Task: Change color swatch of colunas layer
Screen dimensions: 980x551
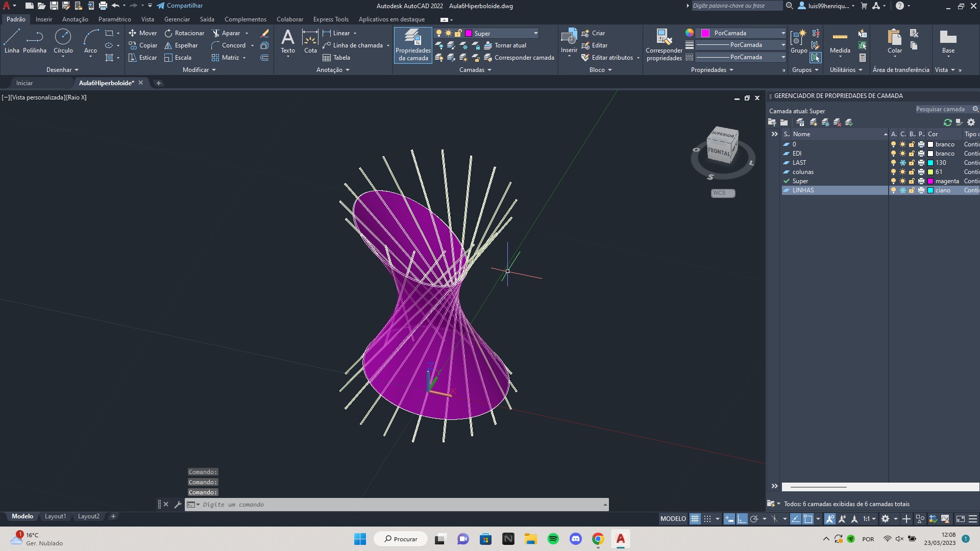Action: (930, 172)
